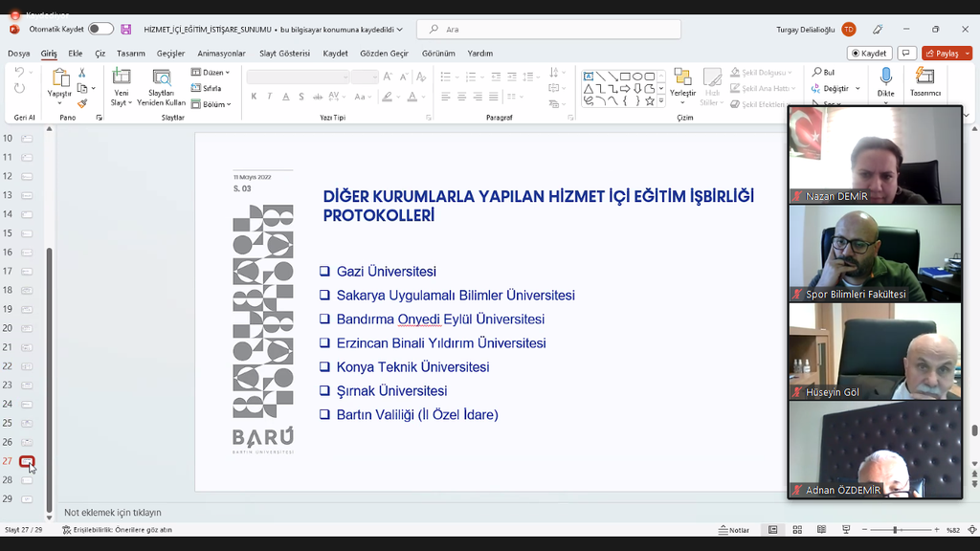
Task: Open the Yazı Tipi dialog launcher
Action: click(x=429, y=118)
